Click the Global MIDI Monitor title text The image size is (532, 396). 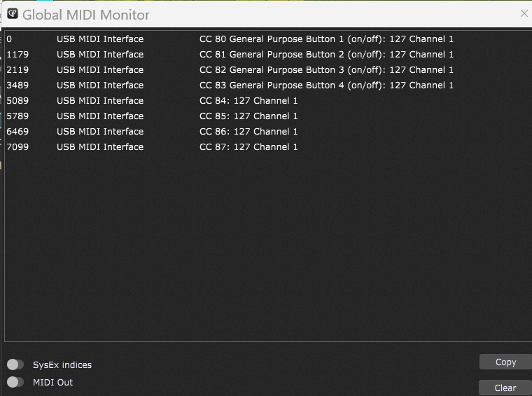[86, 15]
